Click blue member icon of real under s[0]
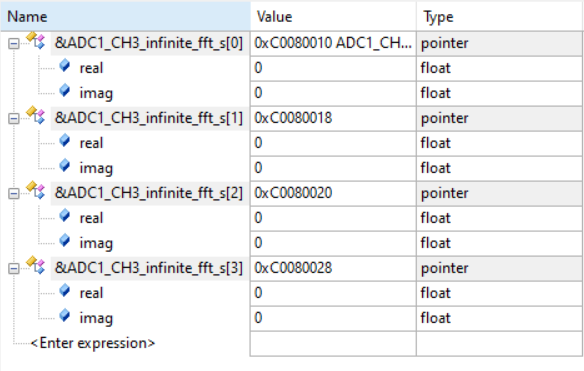Viewport: 584px width, 371px height. pos(64,66)
